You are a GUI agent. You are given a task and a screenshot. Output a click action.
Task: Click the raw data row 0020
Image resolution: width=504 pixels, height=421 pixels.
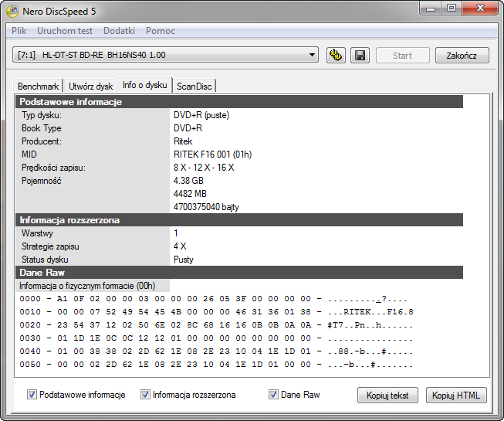tap(216, 325)
